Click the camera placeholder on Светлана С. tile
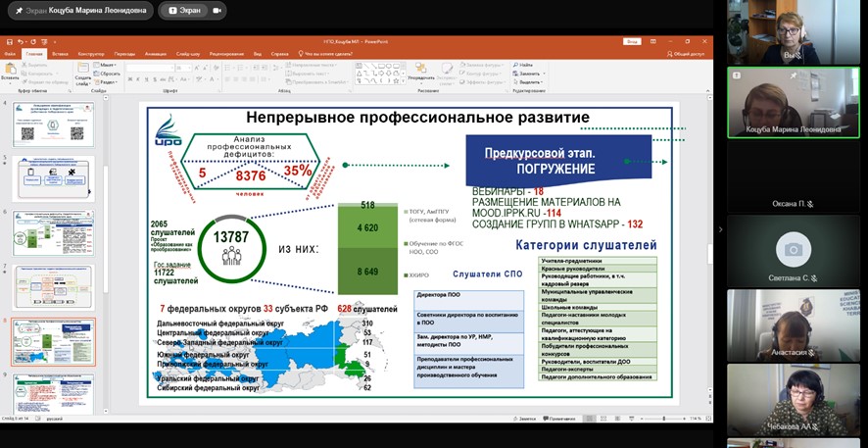The width and height of the screenshot is (868, 448). [x=794, y=249]
